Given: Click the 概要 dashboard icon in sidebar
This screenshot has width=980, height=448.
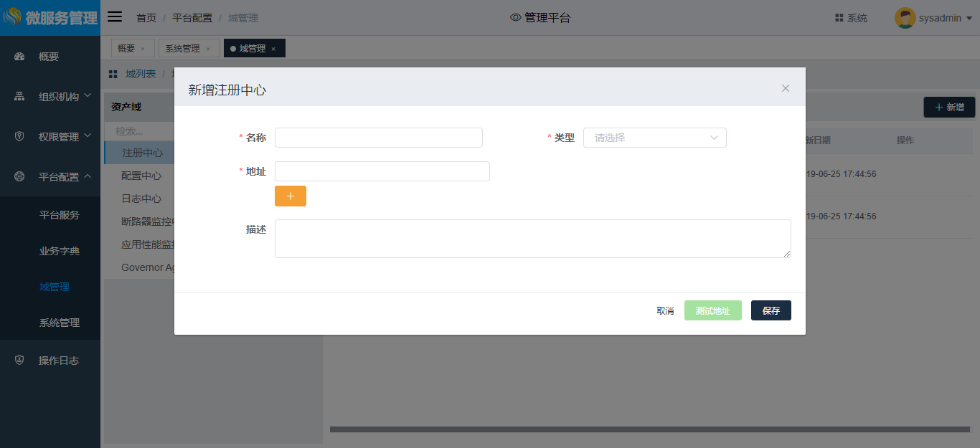Looking at the screenshot, I should coord(19,57).
